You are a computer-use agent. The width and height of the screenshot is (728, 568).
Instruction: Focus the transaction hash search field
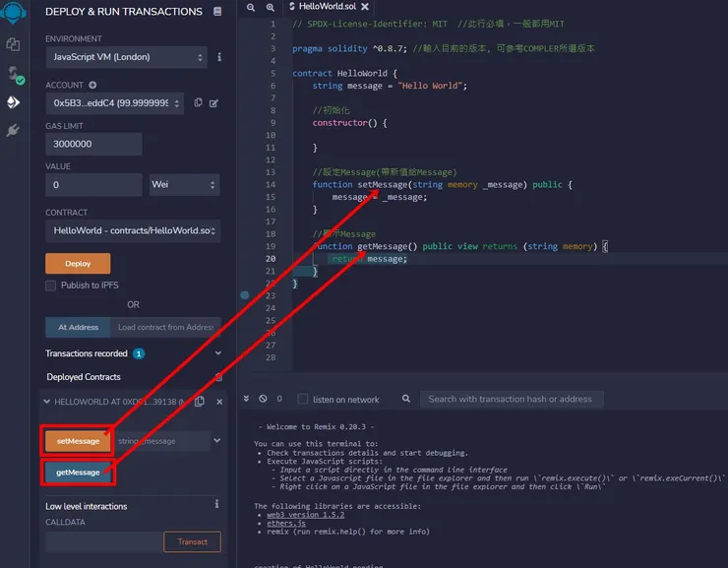[512, 399]
